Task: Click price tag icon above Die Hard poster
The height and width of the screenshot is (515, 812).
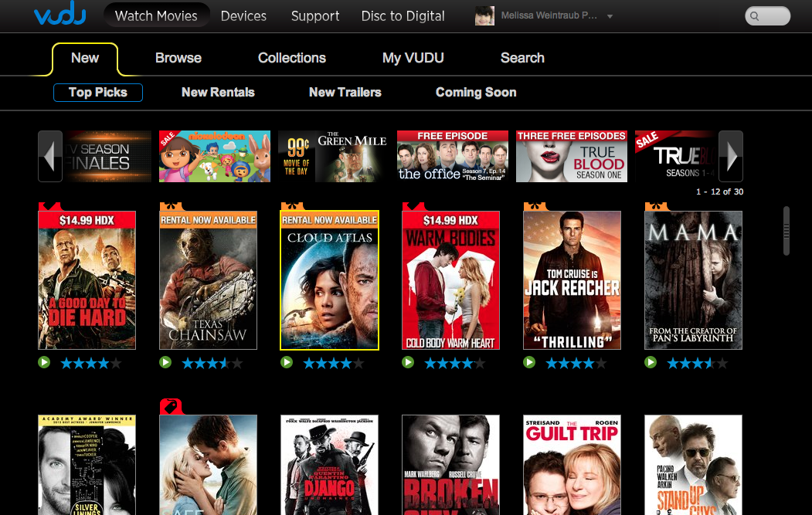Action: (x=50, y=206)
